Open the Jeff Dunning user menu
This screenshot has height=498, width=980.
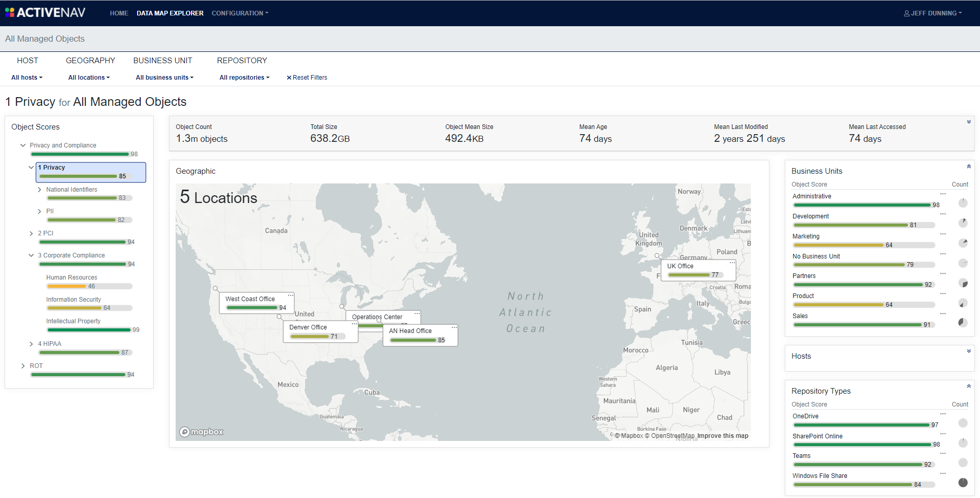tap(933, 13)
